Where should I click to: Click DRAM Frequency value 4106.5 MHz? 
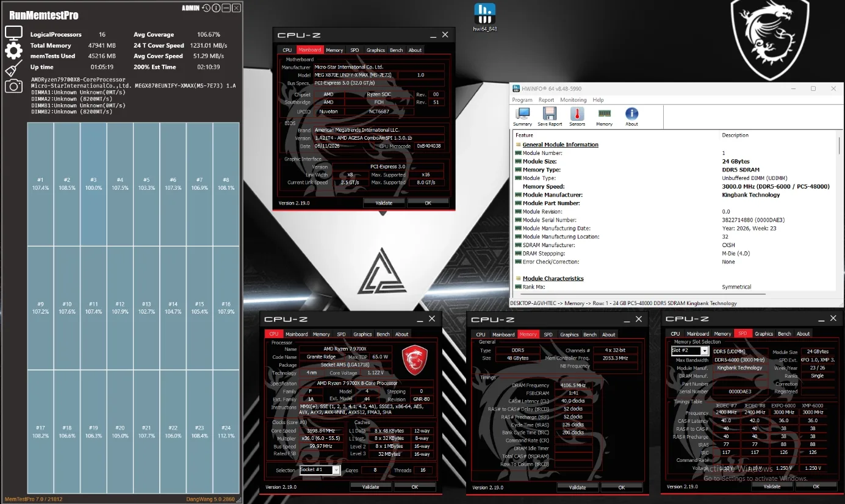[572, 385]
